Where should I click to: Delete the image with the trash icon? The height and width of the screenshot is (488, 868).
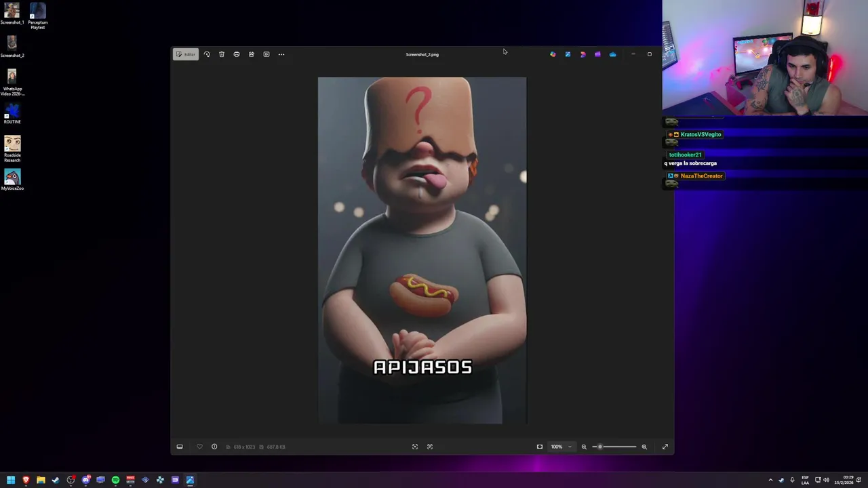click(x=222, y=54)
